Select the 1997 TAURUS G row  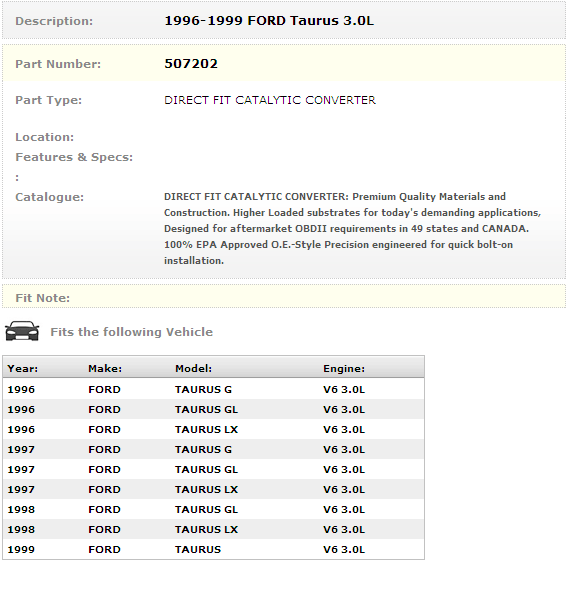pos(214,449)
